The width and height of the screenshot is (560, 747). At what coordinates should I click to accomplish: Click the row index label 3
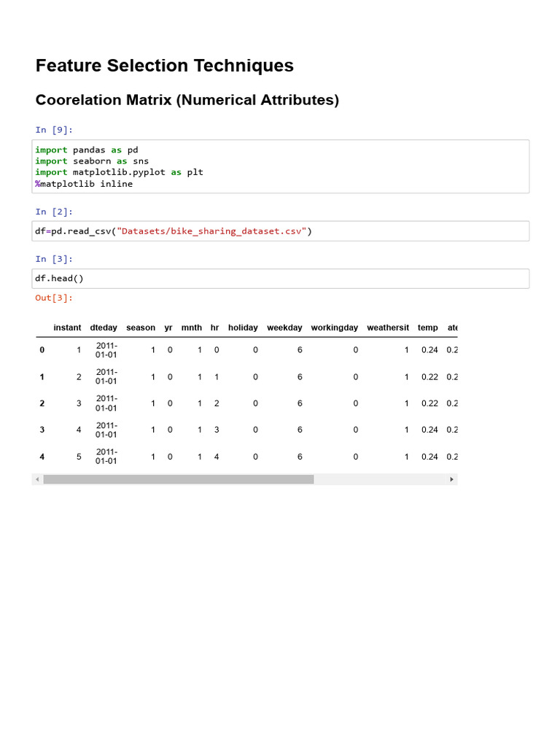pyautogui.click(x=42, y=430)
